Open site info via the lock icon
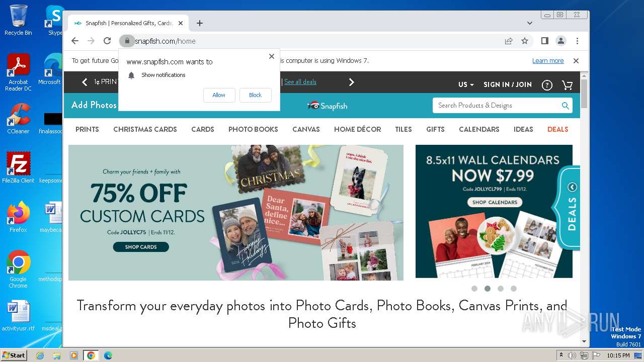The image size is (644, 362). (x=127, y=41)
